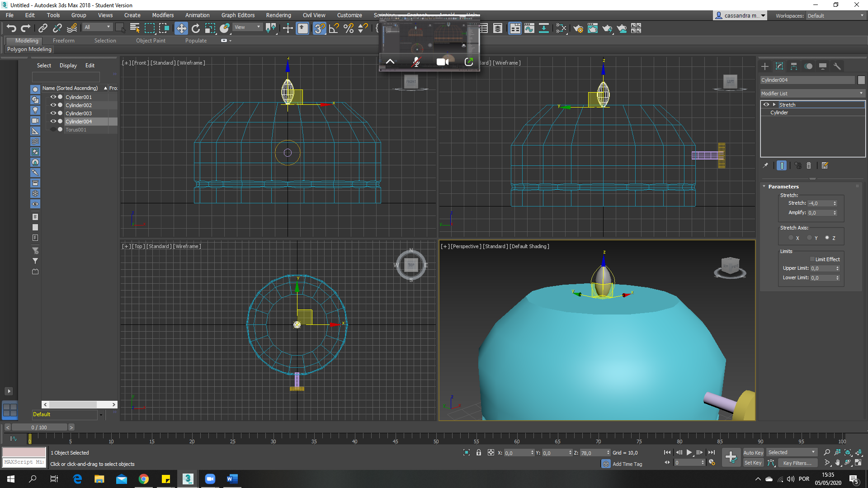Open the Rendering menu

click(x=278, y=15)
